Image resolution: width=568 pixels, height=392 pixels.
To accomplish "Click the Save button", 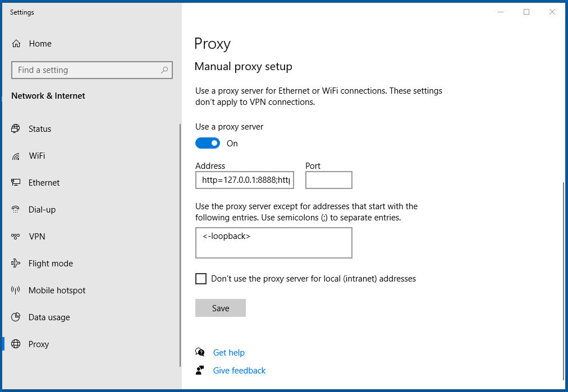I will pyautogui.click(x=221, y=308).
